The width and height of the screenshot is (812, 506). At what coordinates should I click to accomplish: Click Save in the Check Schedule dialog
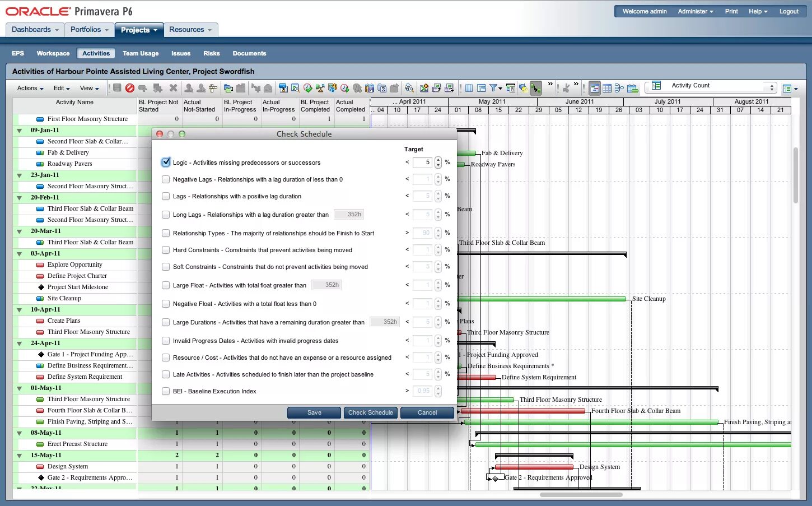pos(314,412)
